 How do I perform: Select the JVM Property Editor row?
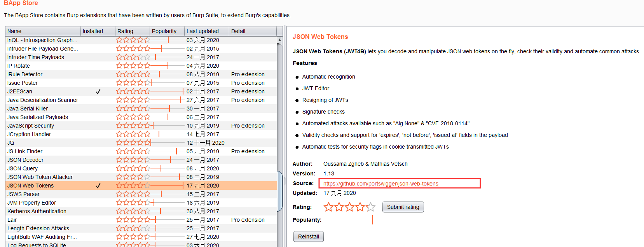click(x=141, y=203)
